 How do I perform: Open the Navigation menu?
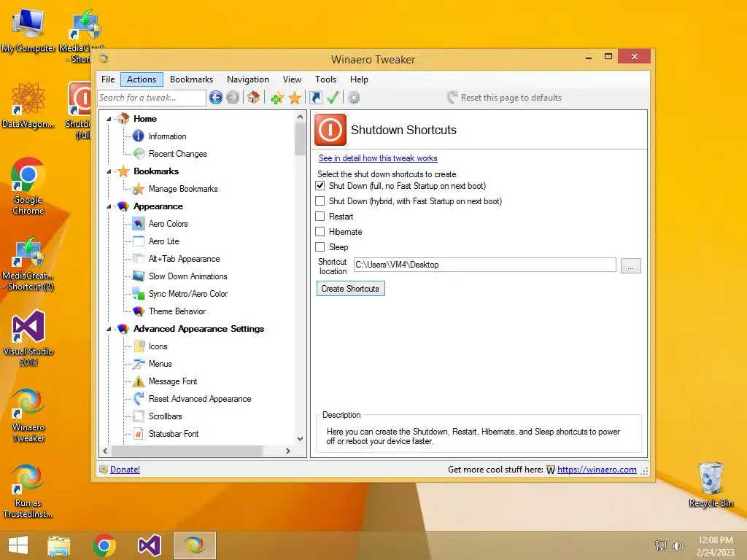point(248,79)
